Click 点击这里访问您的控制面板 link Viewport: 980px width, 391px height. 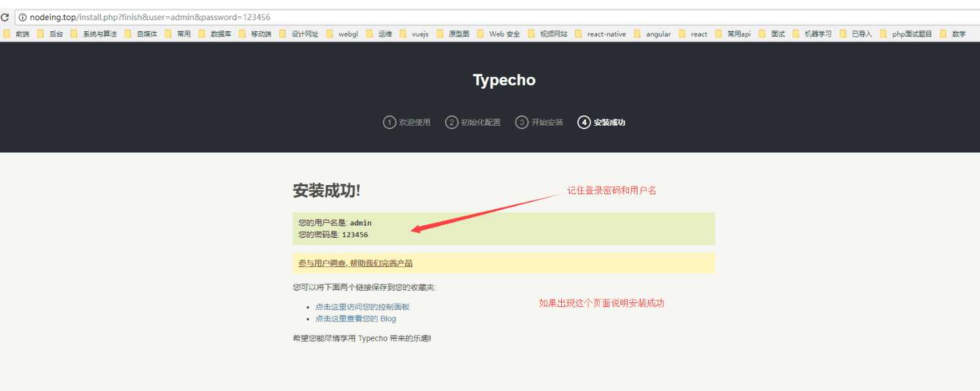(362, 307)
